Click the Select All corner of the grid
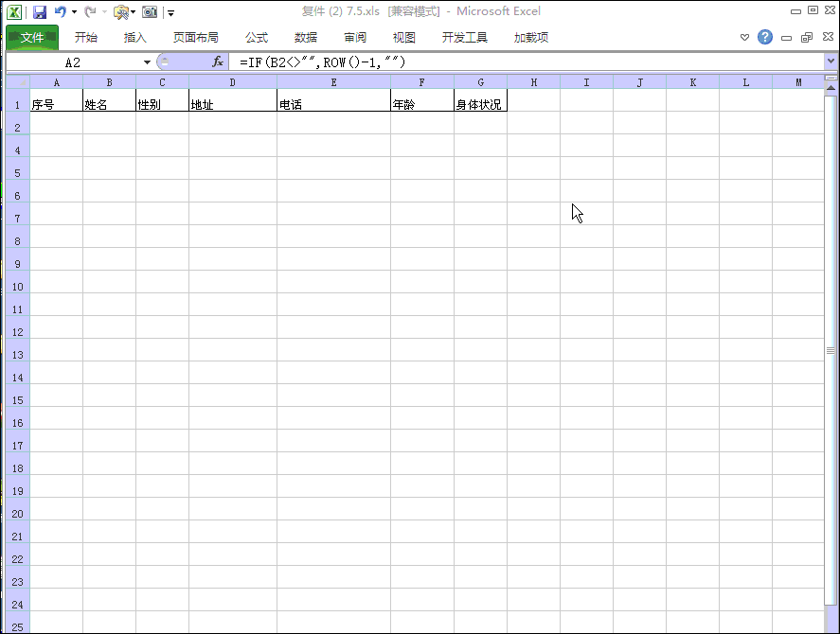 tap(18, 82)
